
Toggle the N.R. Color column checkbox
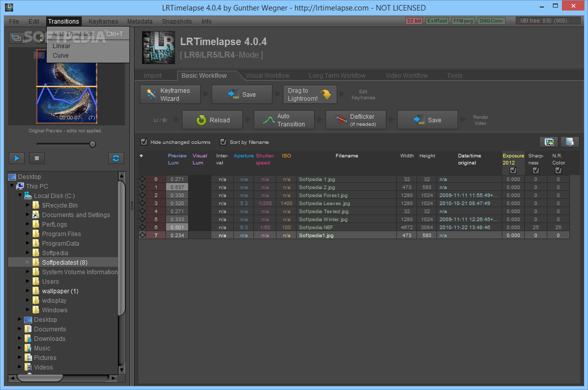pos(558,170)
